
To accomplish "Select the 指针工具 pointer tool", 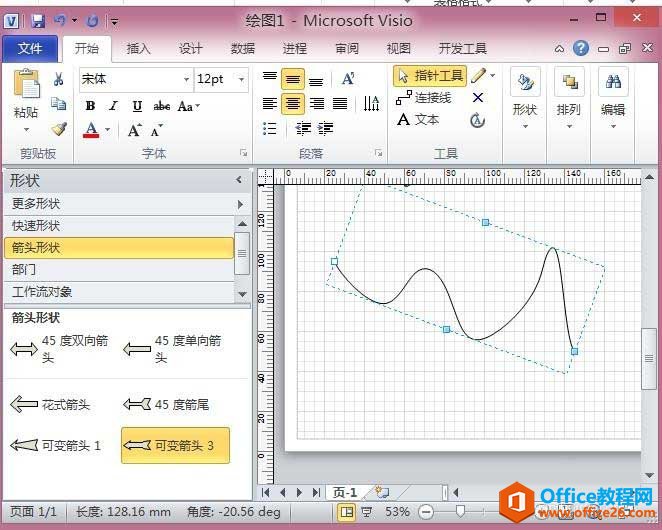I will tap(430, 76).
